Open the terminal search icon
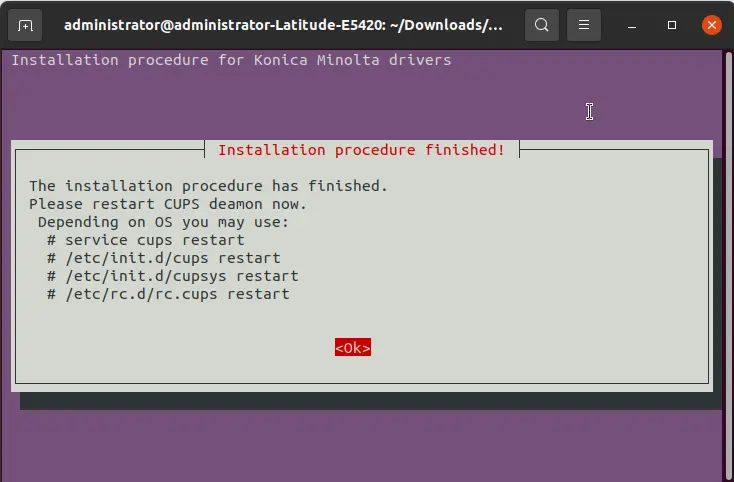Viewport: 734px width, 482px height. pyautogui.click(x=542, y=25)
